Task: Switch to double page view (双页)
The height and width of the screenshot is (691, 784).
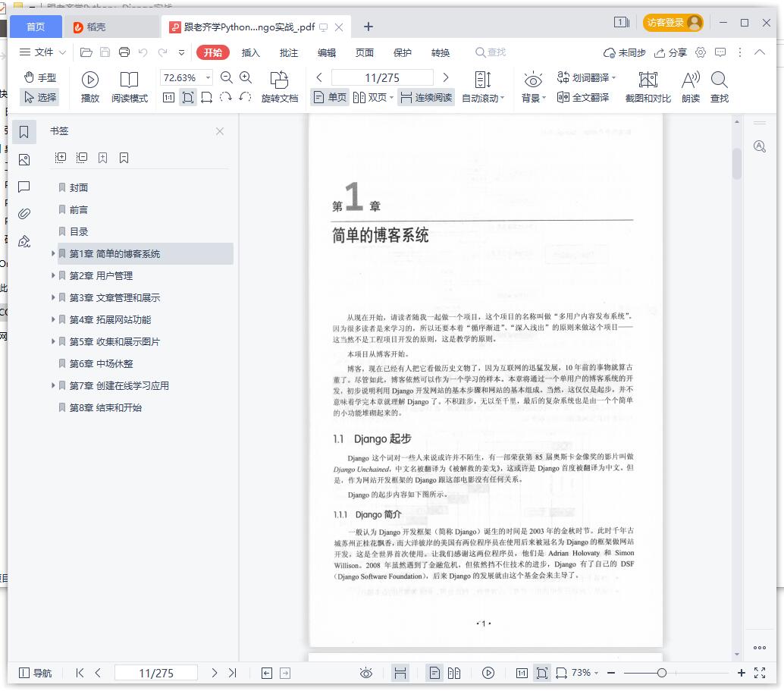Action: click(x=373, y=97)
